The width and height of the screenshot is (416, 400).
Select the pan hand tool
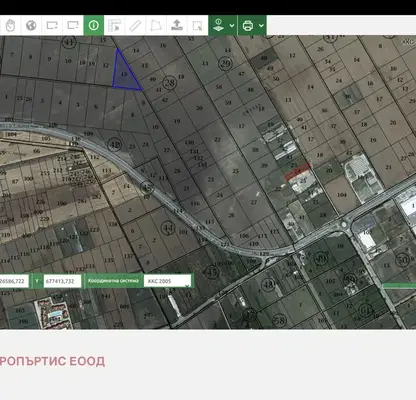(10, 25)
